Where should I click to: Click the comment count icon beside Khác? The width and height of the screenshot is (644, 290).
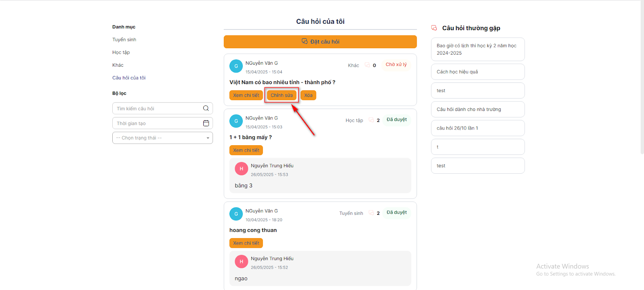367,65
